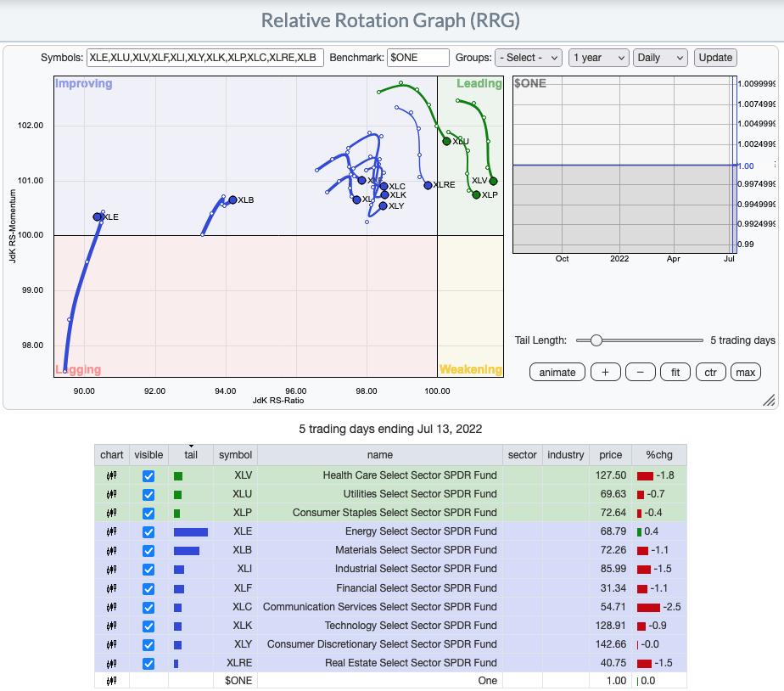Image resolution: width=784 pixels, height=691 pixels.
Task: Click the XLV green tail color swatch
Action: click(x=178, y=476)
